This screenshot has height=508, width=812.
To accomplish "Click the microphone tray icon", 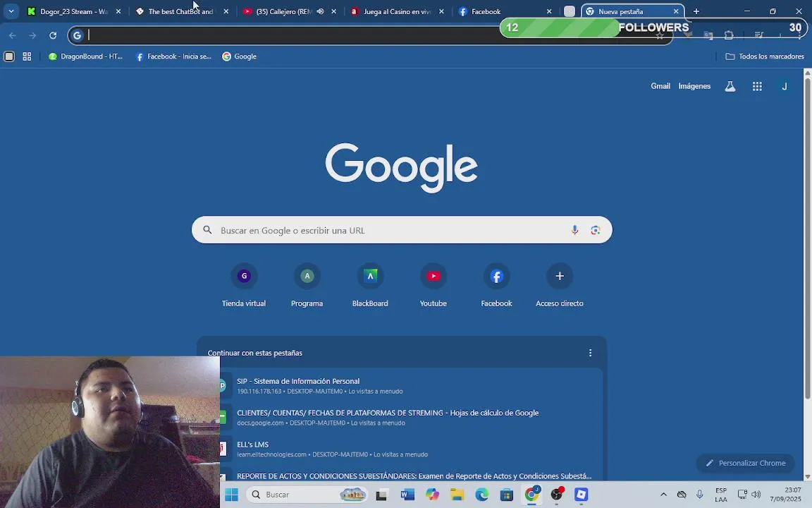I will pos(700,495).
